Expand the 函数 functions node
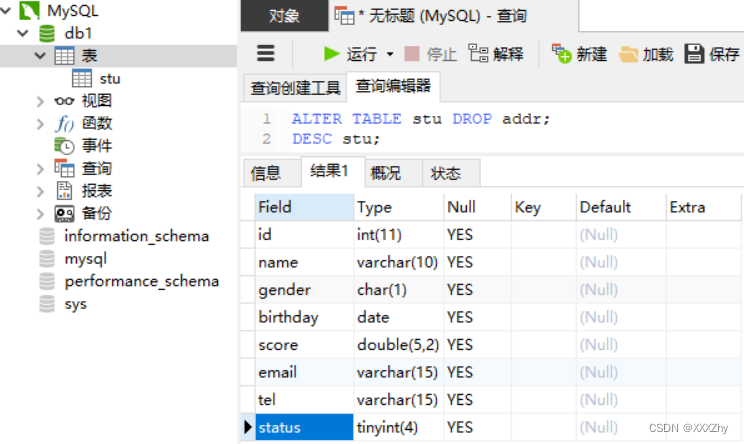744x444 pixels. click(40, 124)
